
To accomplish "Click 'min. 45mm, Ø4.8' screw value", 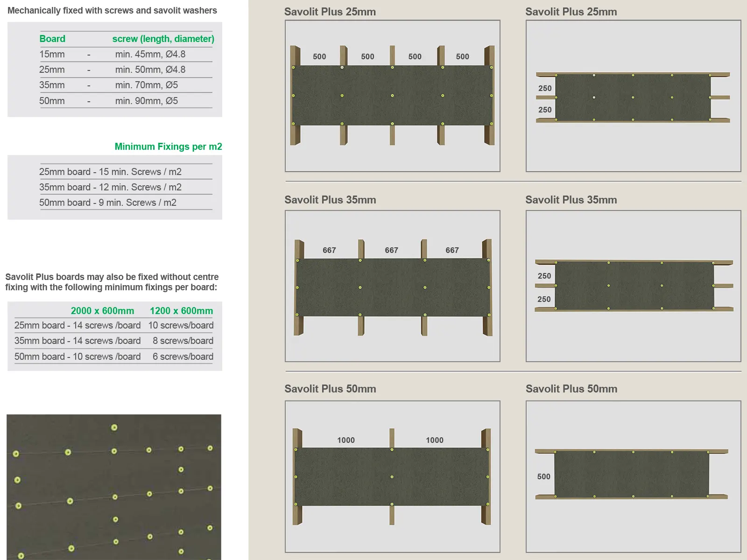I will tap(150, 54).
